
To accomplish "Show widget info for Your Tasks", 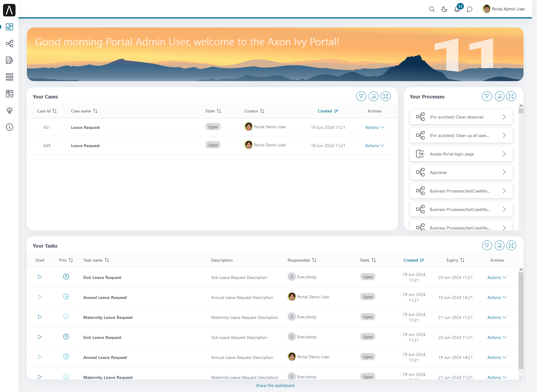I will [499, 246].
